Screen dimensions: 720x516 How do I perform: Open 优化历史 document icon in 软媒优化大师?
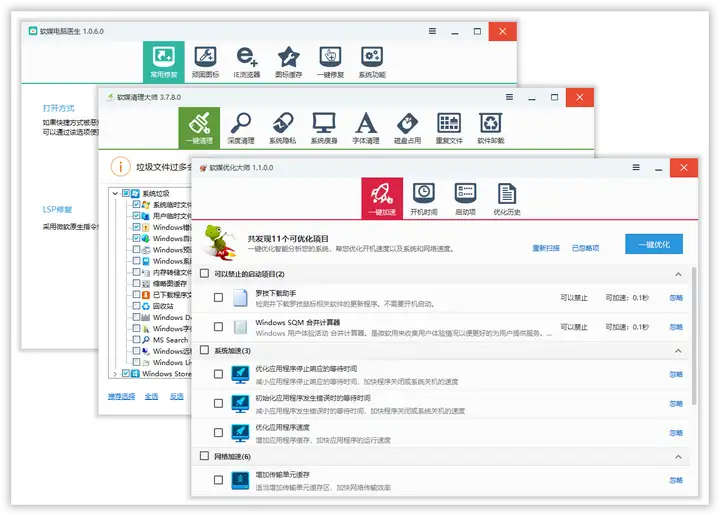(507, 198)
